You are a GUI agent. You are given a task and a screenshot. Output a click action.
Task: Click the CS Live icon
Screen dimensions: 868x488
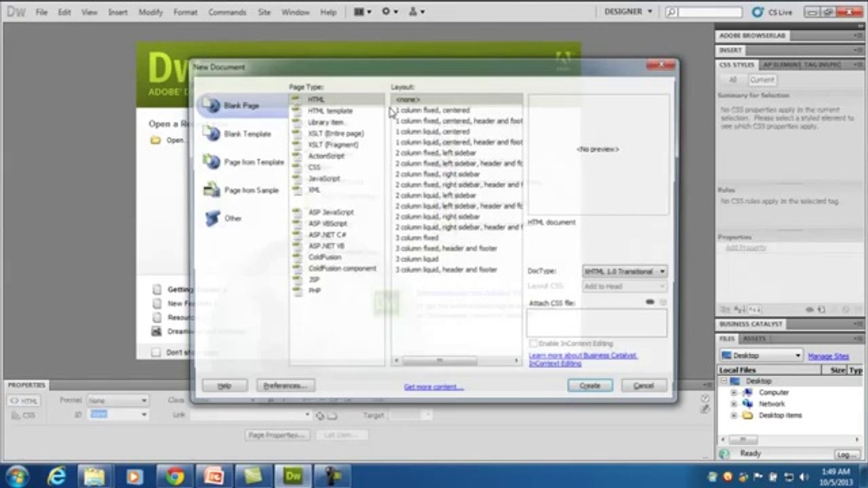coord(757,12)
